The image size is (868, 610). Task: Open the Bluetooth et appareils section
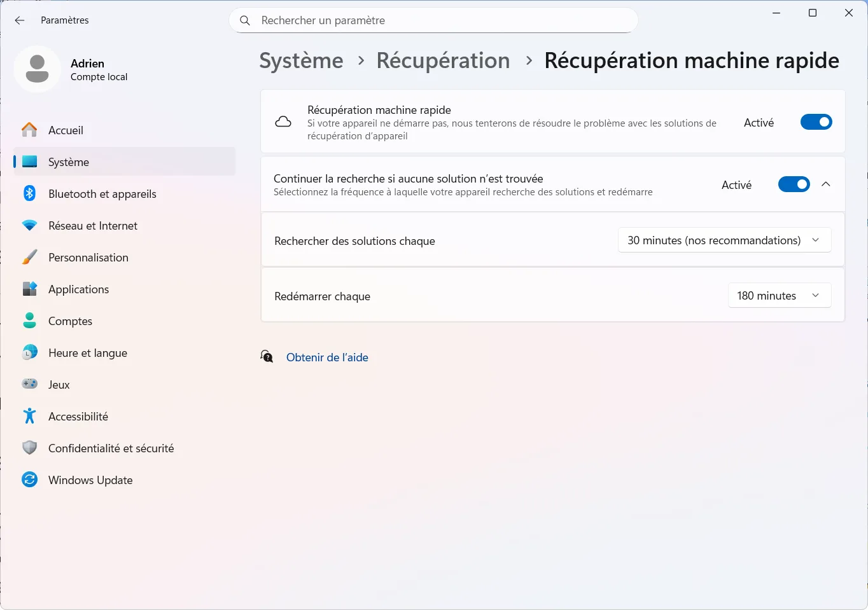(102, 193)
